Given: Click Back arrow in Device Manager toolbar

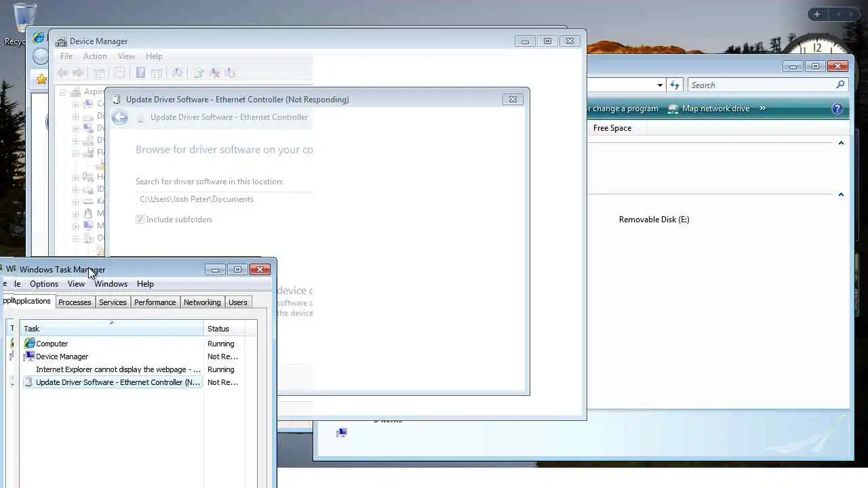Looking at the screenshot, I should tap(63, 73).
